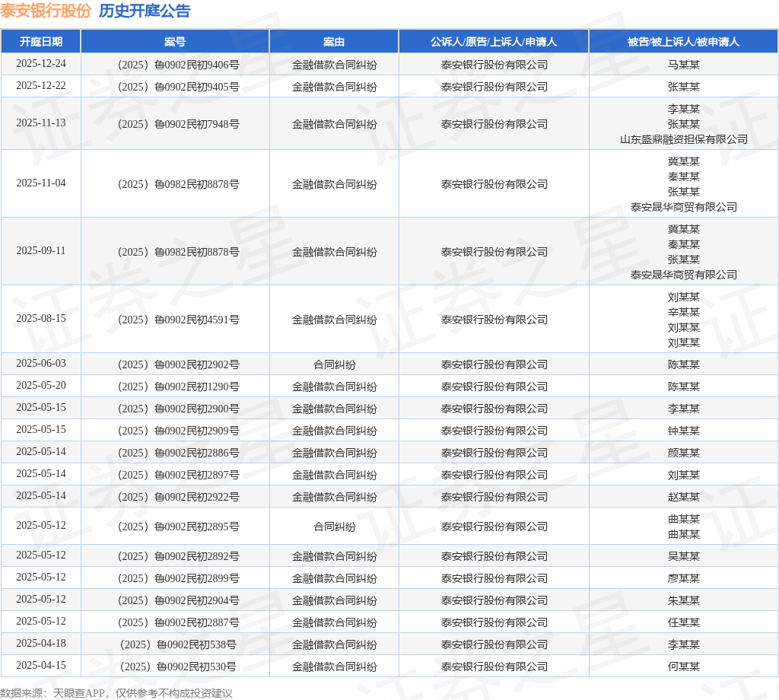The image size is (779, 700).
Task: Click the date cell 2025-09-11
Action: [41, 251]
